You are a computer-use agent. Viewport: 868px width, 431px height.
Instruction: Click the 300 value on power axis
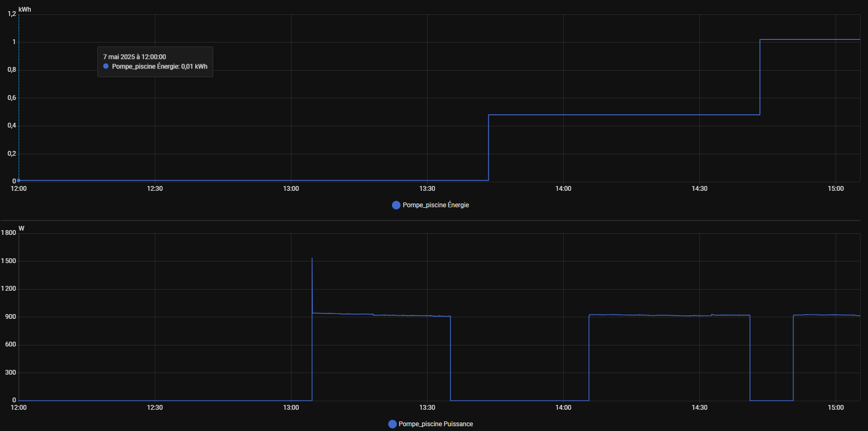[11, 373]
